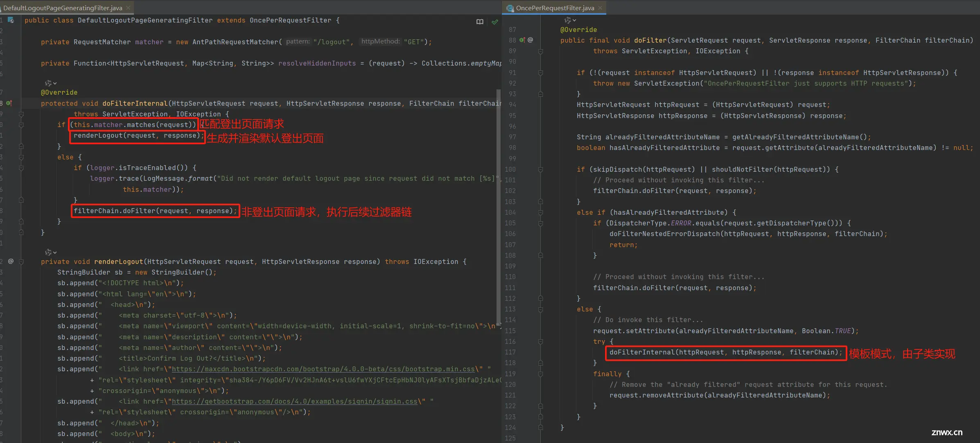Image resolution: width=980 pixels, height=443 pixels.
Task: Click the renderLogout(request, response) call
Action: [138, 136]
